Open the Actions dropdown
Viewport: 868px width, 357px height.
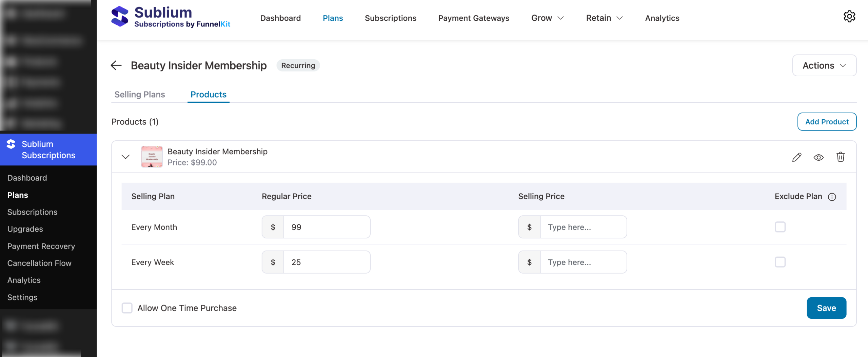point(824,65)
